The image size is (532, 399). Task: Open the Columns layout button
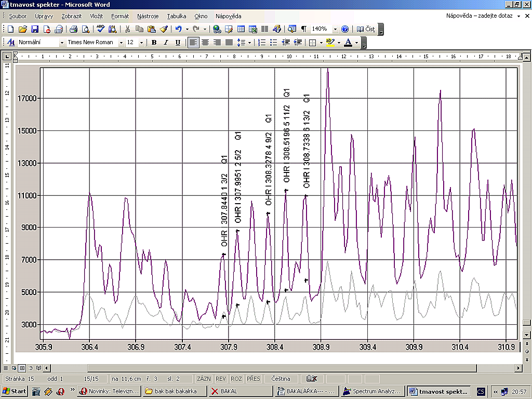coord(264,29)
